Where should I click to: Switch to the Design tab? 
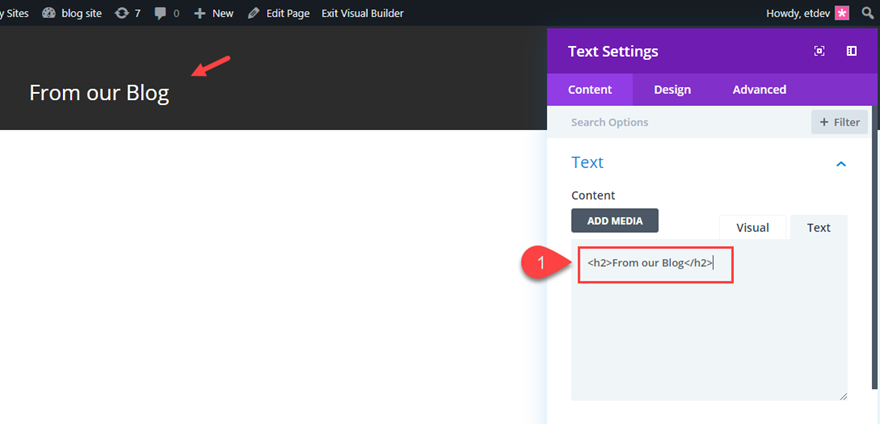pos(672,90)
